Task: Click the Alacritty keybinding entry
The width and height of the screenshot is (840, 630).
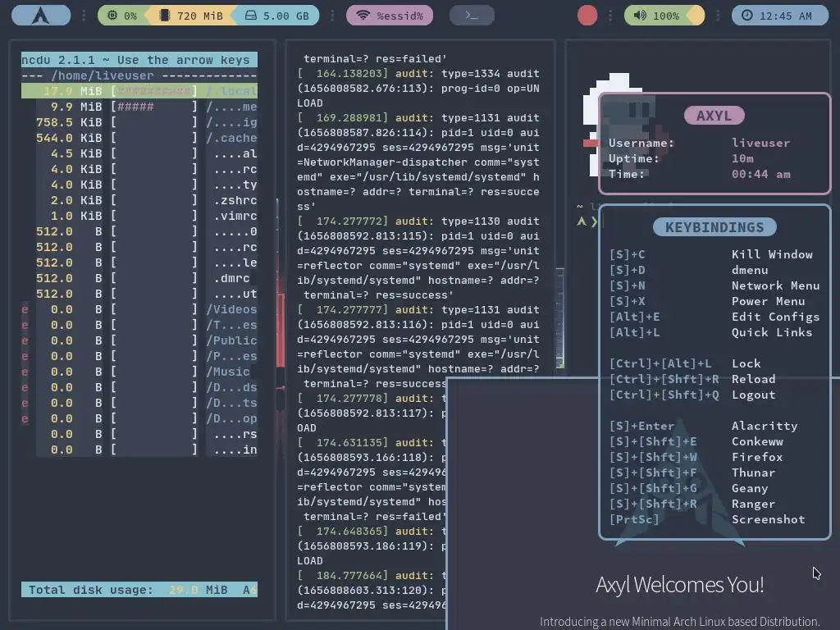Action: click(x=765, y=426)
